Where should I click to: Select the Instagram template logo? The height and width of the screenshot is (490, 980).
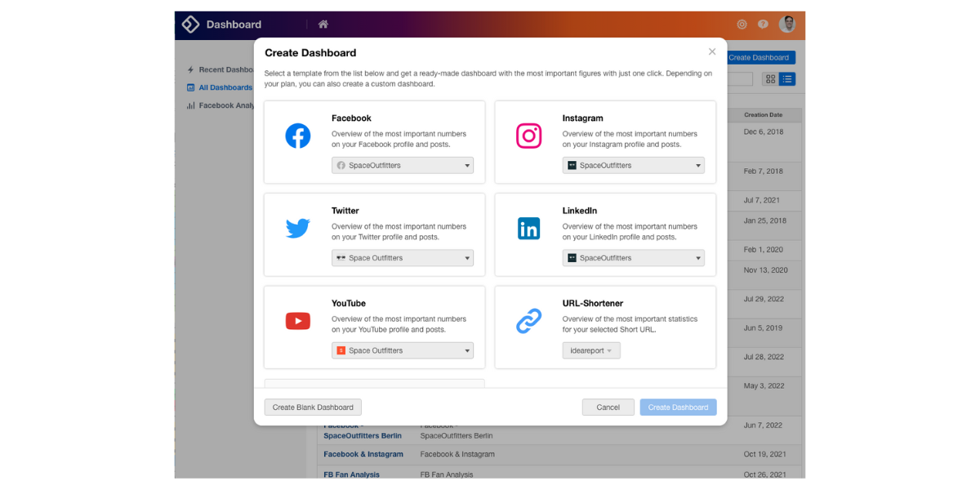[529, 136]
